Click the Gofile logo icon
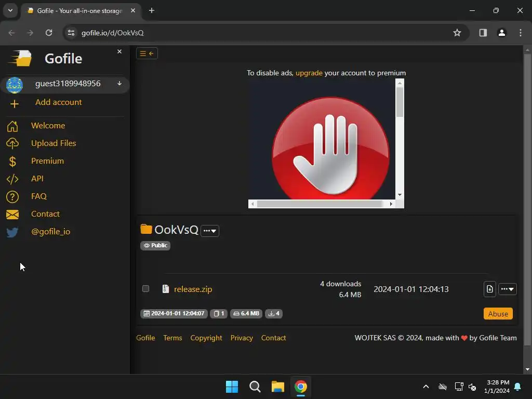 click(x=20, y=58)
